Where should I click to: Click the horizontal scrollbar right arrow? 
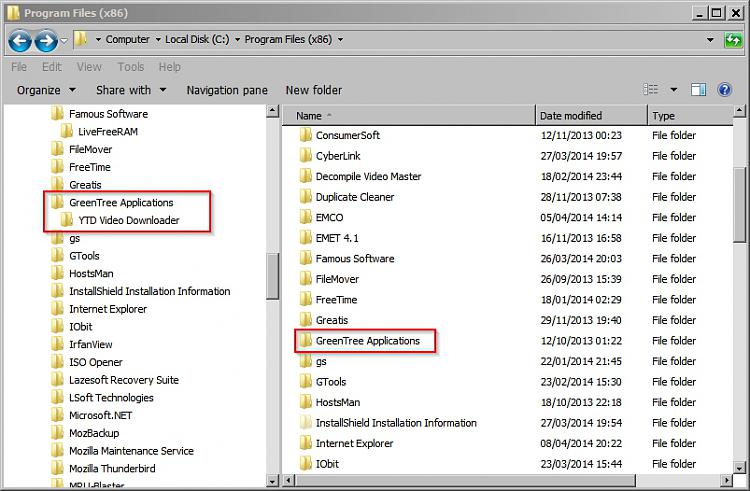pos(727,480)
